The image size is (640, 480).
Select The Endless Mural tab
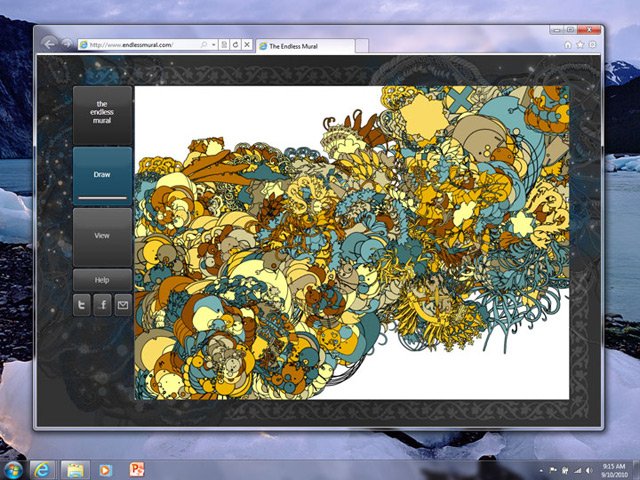tap(305, 46)
